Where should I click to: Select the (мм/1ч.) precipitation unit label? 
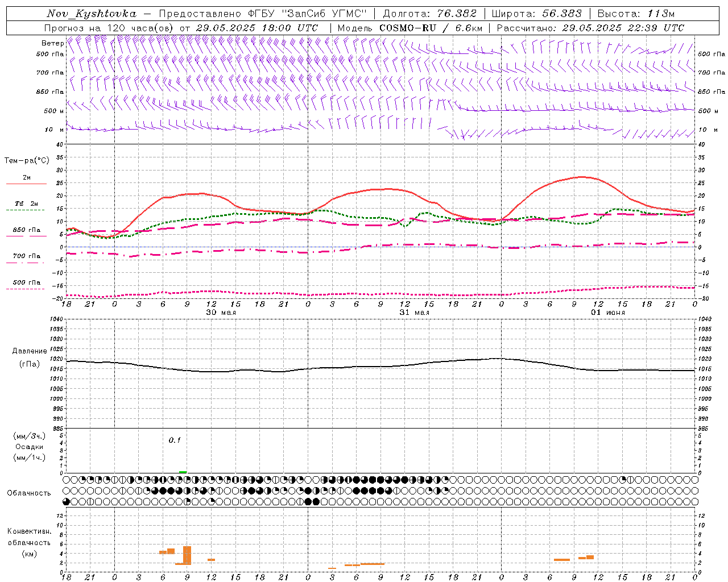point(30,458)
